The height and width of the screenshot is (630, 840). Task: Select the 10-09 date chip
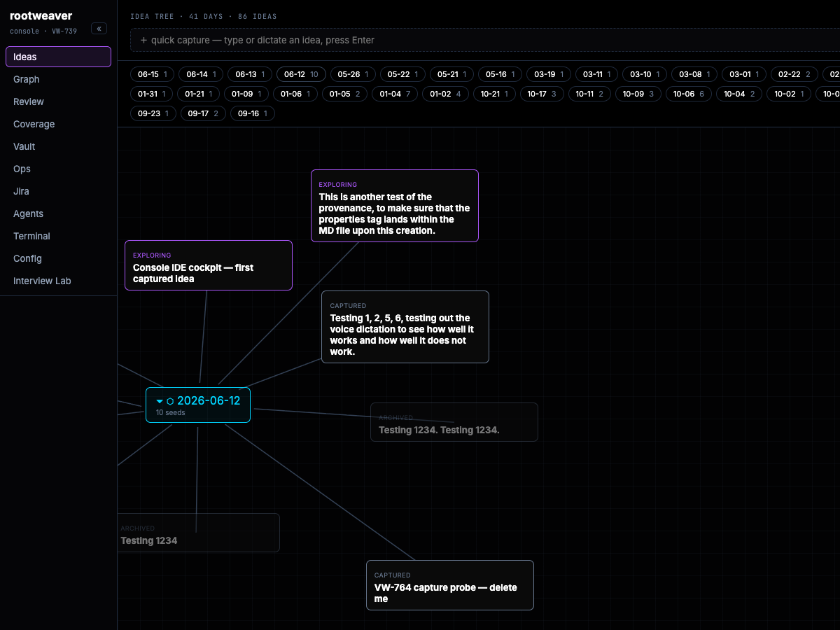[638, 94]
